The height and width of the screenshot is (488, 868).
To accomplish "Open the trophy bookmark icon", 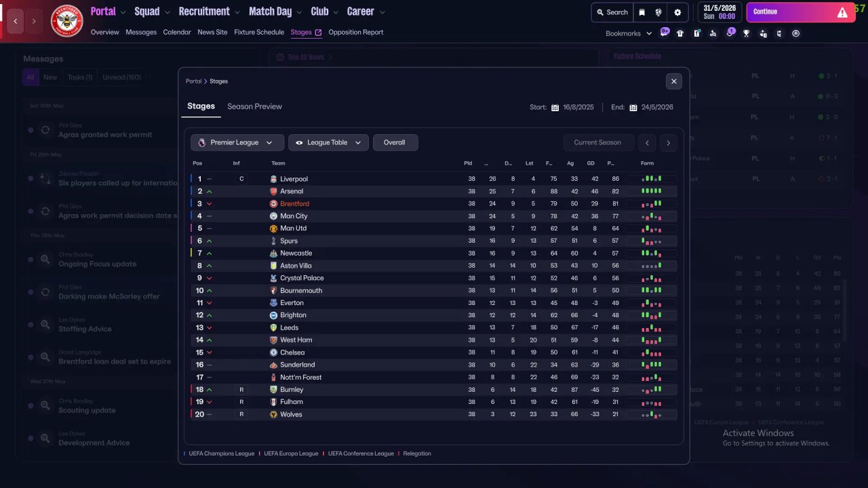I will coord(746,33).
